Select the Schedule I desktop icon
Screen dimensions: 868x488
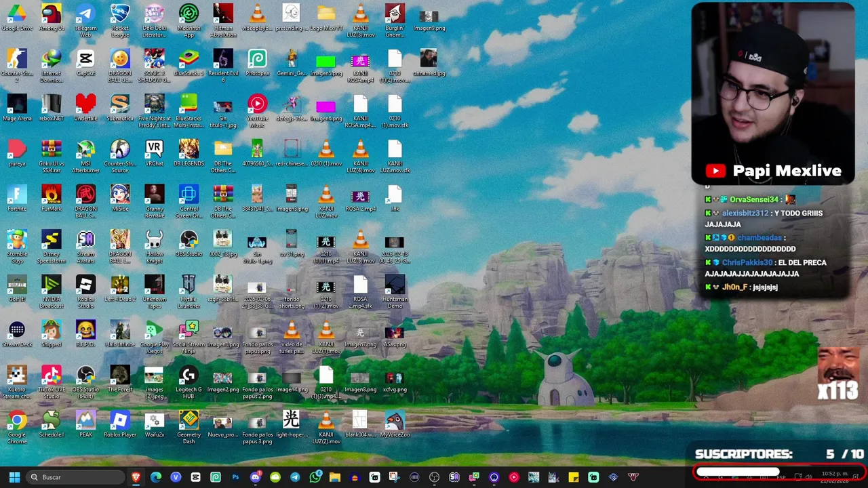click(52, 425)
